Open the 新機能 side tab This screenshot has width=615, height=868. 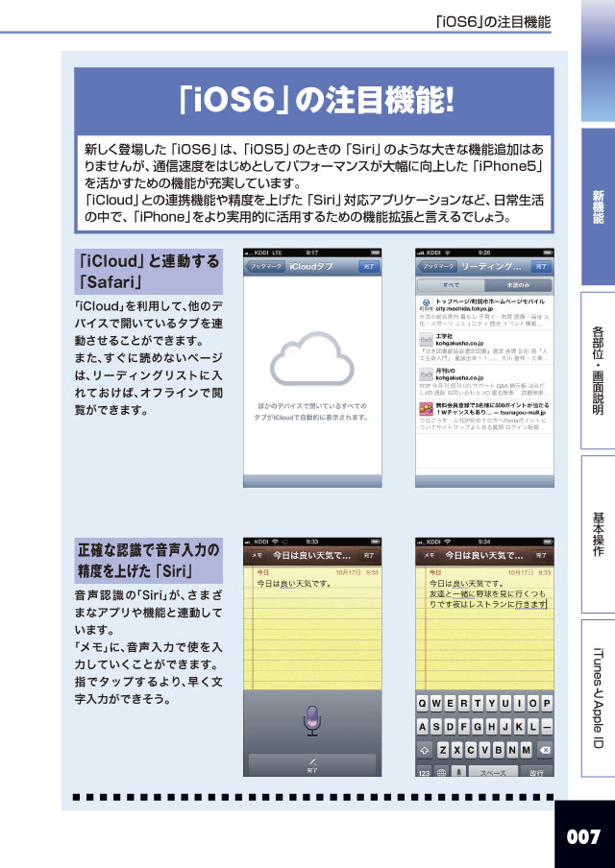(x=598, y=206)
